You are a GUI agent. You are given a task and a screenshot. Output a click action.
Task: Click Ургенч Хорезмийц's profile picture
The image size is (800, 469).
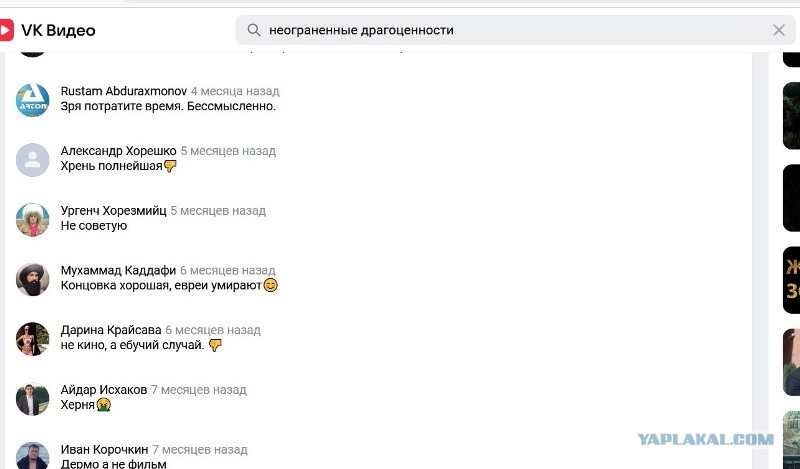(33, 219)
